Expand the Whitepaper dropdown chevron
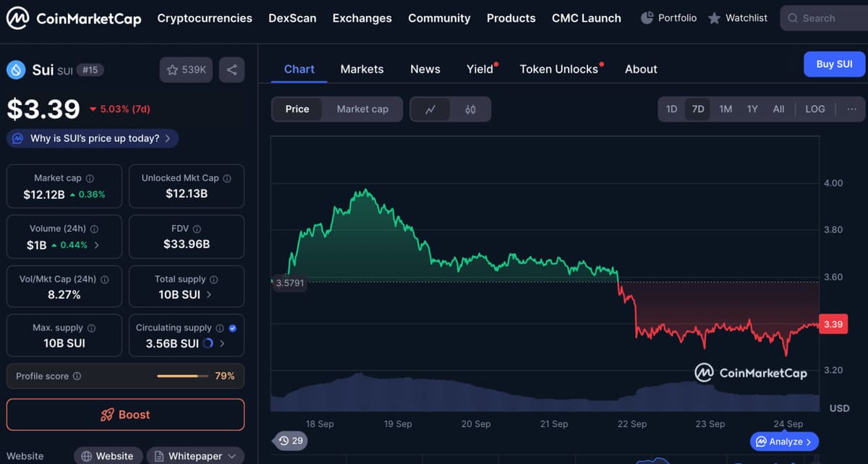This screenshot has height=464, width=868. tap(231, 456)
